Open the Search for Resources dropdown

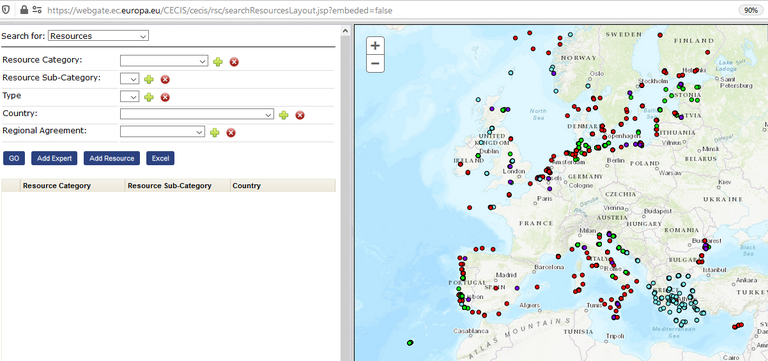coord(98,36)
